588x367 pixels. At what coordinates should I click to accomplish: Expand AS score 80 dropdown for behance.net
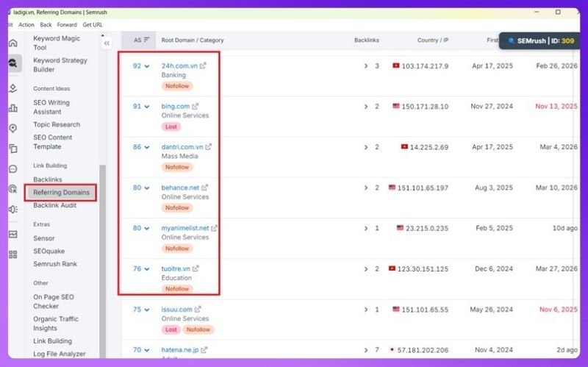[141, 188]
